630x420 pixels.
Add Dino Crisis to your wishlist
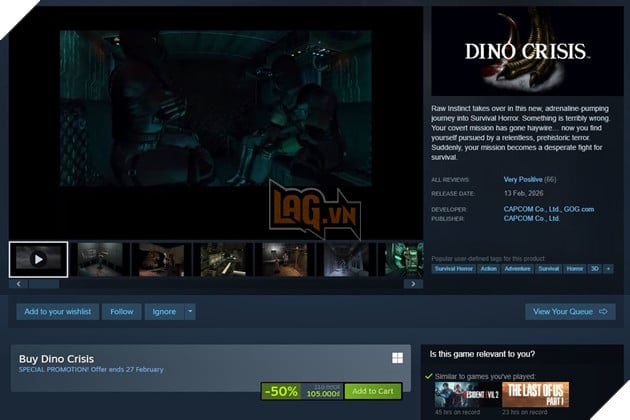coord(57,311)
